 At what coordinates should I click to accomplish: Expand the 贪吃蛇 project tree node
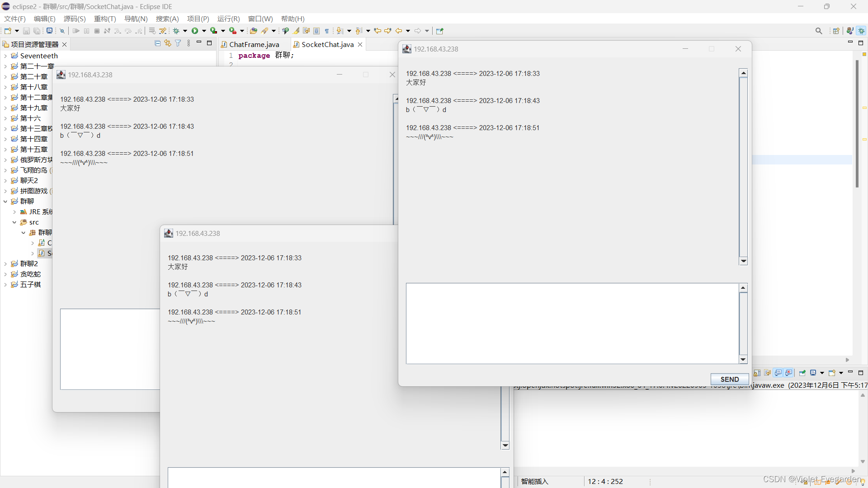click(5, 274)
